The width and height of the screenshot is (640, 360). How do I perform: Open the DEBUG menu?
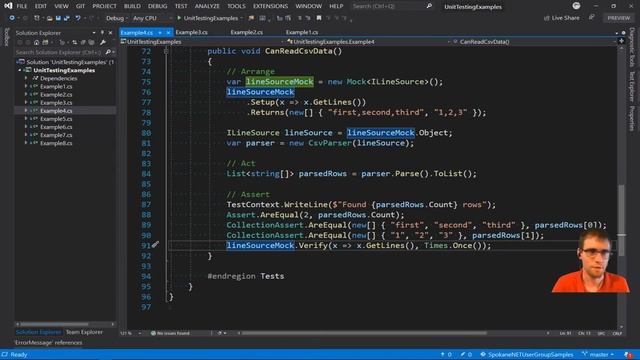click(158, 6)
